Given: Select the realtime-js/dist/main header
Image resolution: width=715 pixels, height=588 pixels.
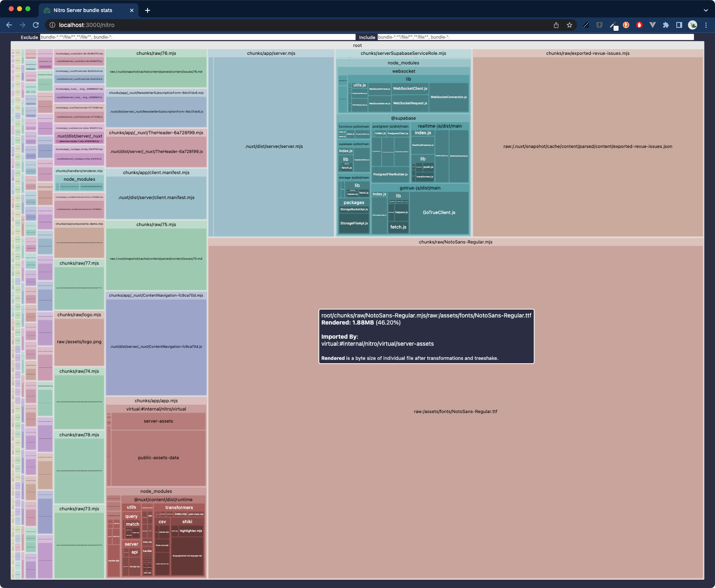Looking at the screenshot, I should coord(440,126).
